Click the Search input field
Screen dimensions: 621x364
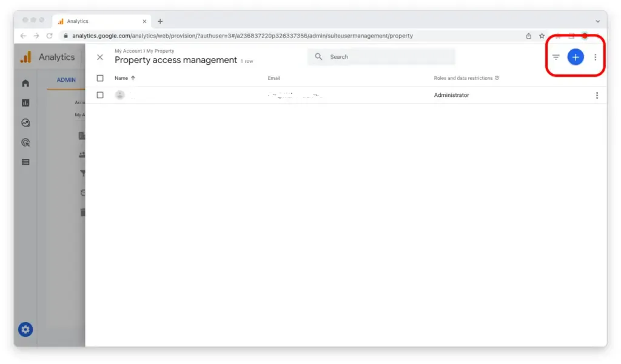point(388,57)
